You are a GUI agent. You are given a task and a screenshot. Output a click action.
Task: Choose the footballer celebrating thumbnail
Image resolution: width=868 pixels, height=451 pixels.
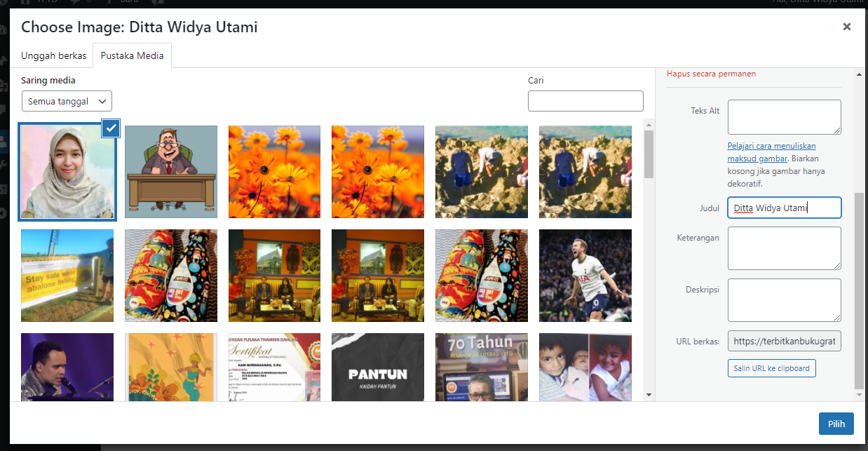coord(585,276)
